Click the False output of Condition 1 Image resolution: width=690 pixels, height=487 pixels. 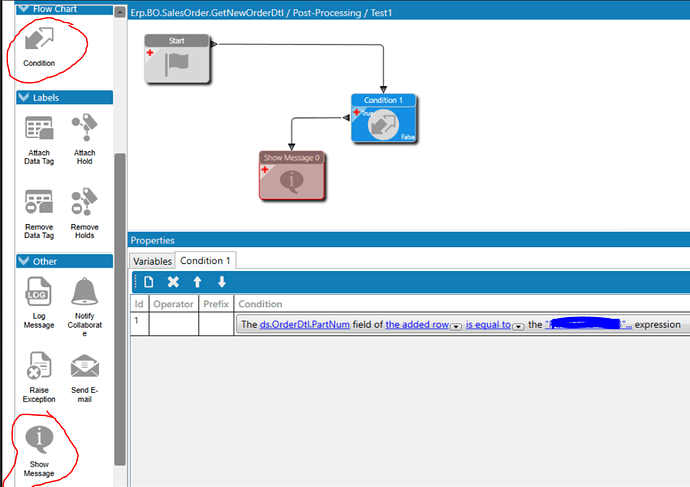pyautogui.click(x=407, y=137)
